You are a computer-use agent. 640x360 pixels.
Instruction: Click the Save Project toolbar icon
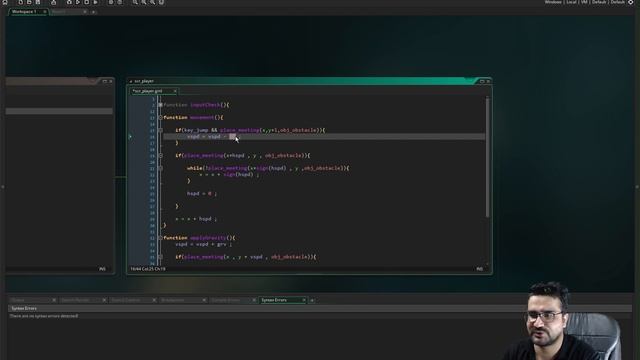coord(38,2)
